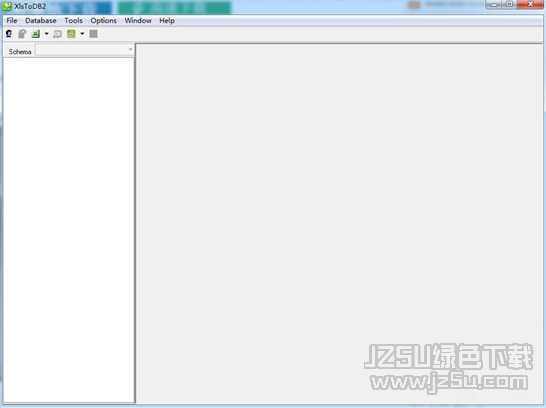The height and width of the screenshot is (408, 546).
Task: Expand the arrow beside the light-green icon
Action: (82, 34)
